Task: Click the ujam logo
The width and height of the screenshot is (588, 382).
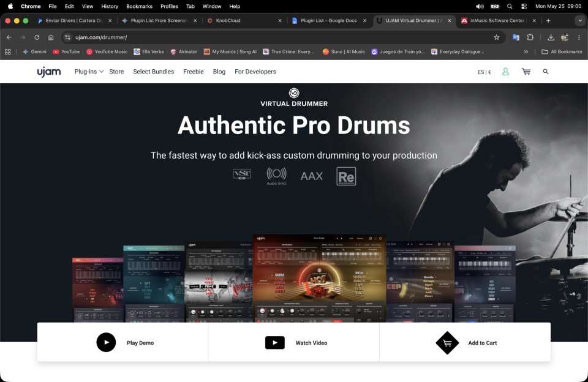Action: (x=49, y=72)
